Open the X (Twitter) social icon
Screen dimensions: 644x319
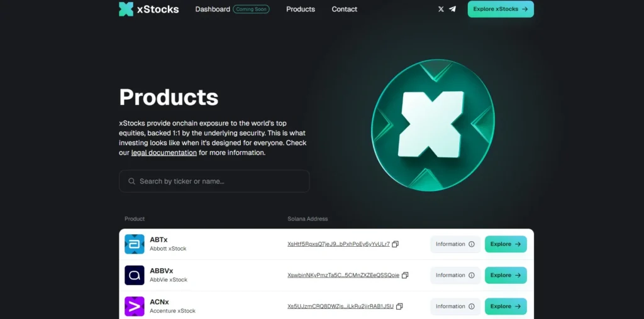click(441, 9)
